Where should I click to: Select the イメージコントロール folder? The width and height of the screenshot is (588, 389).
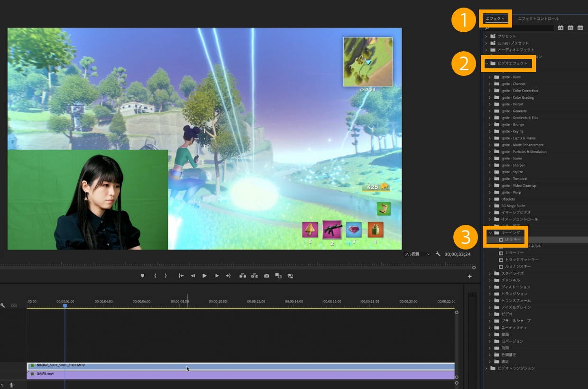coord(519,219)
